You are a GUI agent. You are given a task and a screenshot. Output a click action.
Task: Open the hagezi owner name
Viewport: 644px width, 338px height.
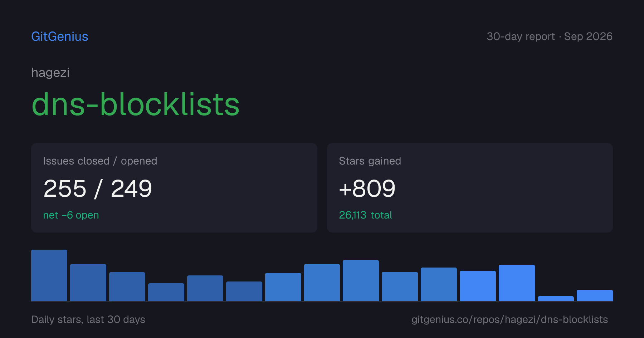[x=50, y=73]
